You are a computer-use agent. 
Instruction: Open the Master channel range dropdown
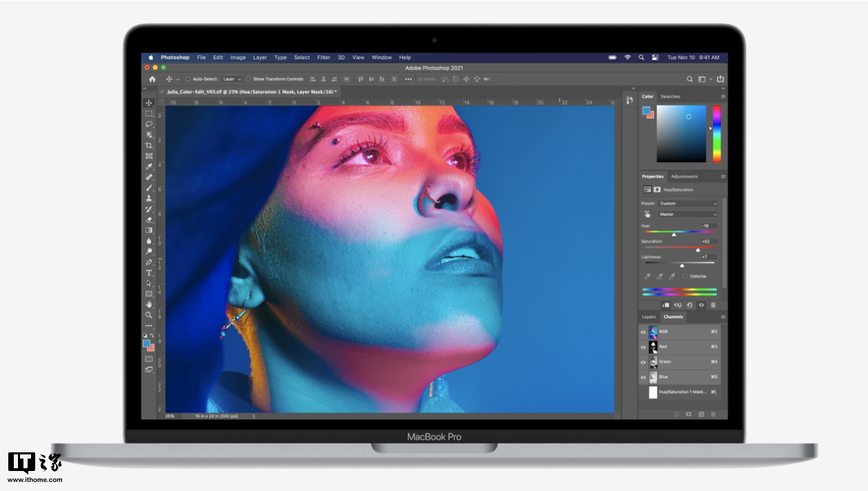(x=687, y=214)
